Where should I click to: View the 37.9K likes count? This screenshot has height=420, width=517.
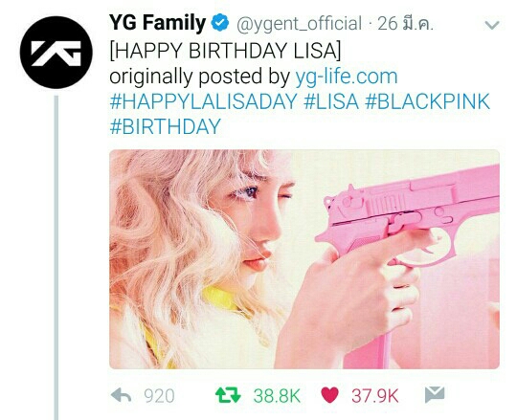click(375, 396)
